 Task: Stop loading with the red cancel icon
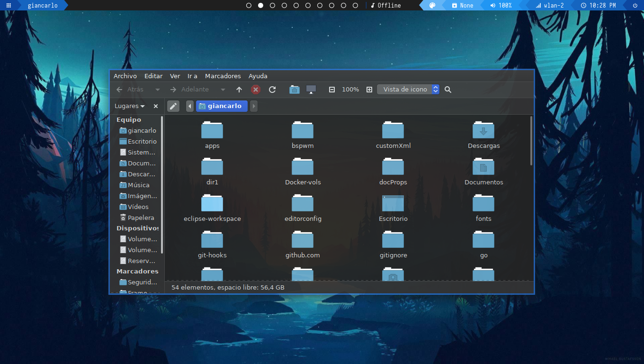tap(256, 89)
